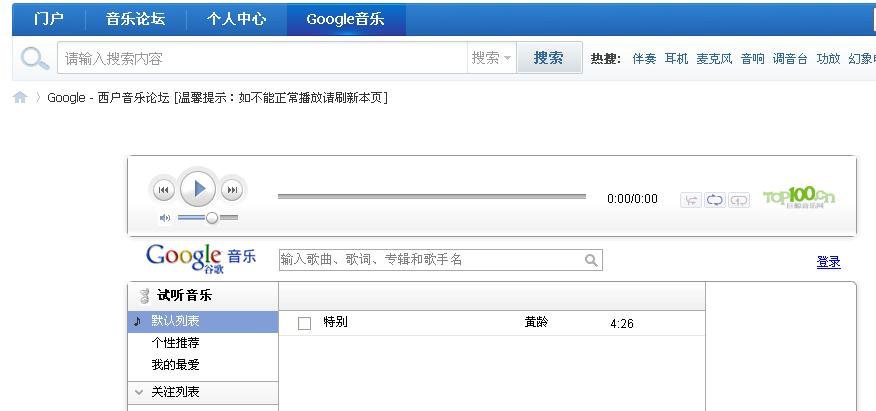Open the 个人中心 tab
Image resolution: width=876 pixels, height=411 pixels.
coord(236,19)
